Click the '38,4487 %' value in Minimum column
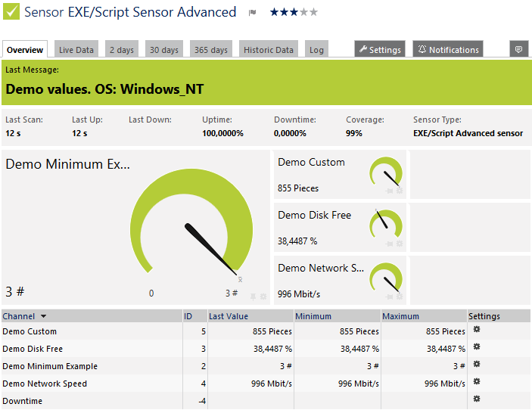 click(x=359, y=349)
